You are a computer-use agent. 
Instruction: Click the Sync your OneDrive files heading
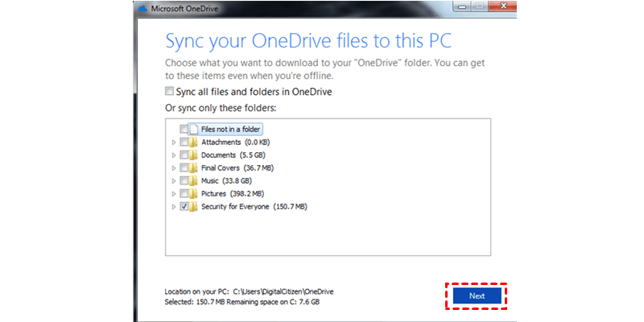click(x=308, y=42)
